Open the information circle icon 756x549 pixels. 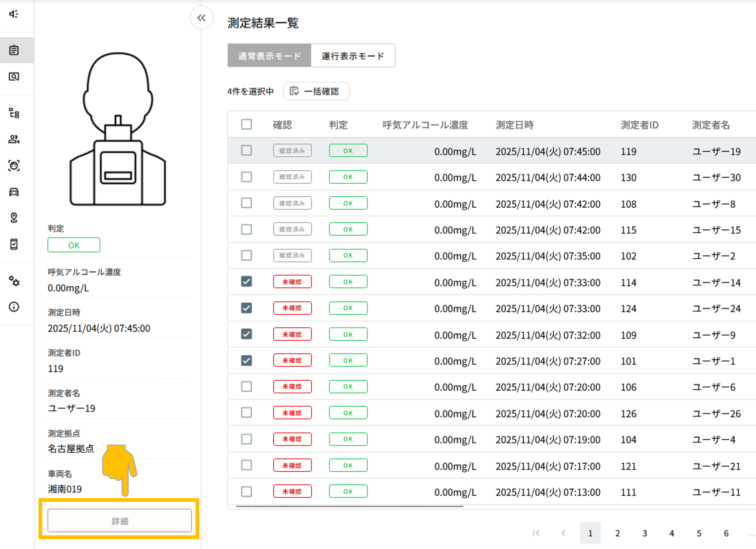pyautogui.click(x=14, y=307)
